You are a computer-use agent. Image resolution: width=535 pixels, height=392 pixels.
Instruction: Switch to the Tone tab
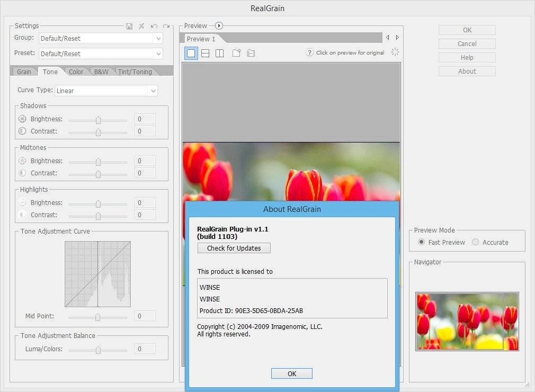50,72
